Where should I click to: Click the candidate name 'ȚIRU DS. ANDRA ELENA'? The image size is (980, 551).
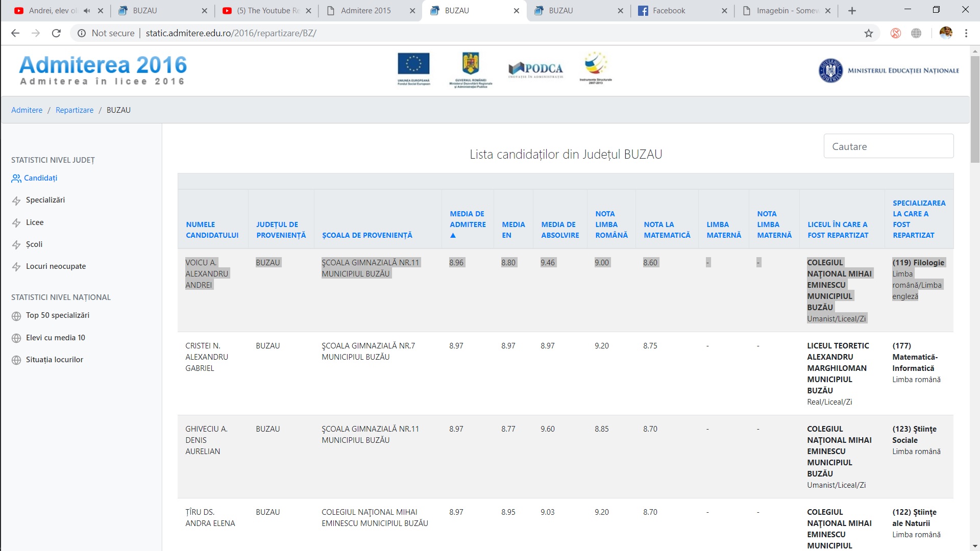[210, 517]
